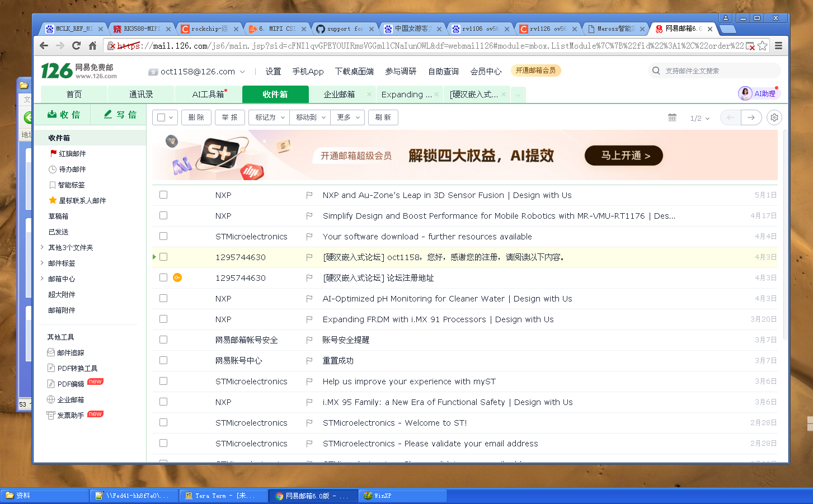
Task: Bookmark this page with the star icon
Action: pyautogui.click(x=762, y=46)
